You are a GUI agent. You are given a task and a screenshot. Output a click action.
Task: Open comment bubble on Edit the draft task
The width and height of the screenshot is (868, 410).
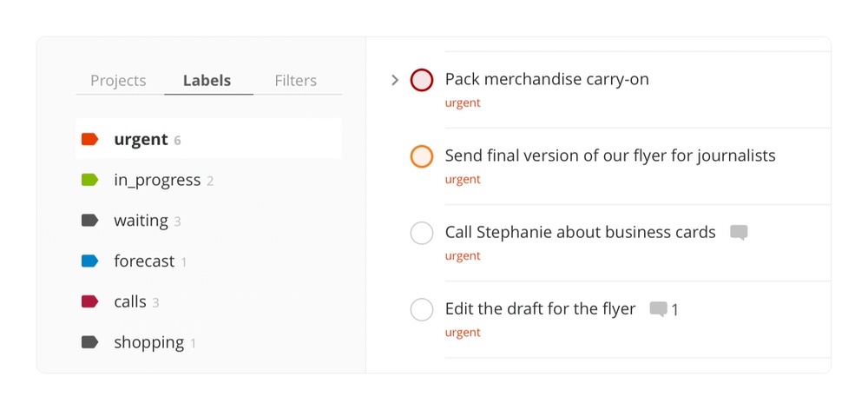(659, 309)
